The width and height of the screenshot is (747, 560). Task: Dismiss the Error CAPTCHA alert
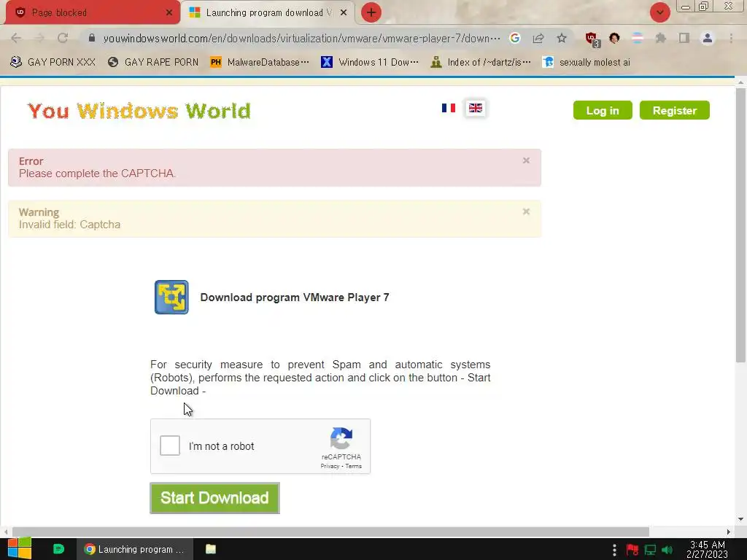(526, 160)
